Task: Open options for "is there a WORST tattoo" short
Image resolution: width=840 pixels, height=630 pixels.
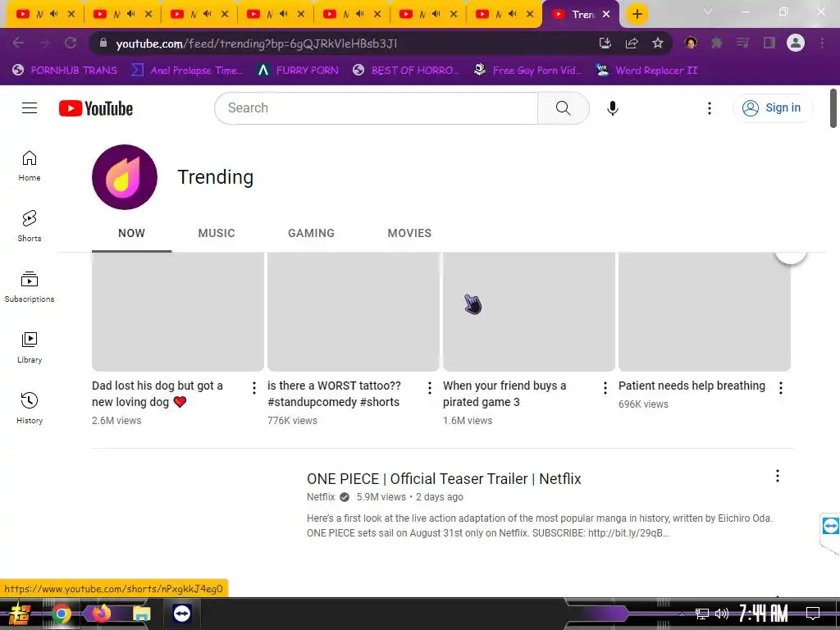Action: tap(430, 388)
